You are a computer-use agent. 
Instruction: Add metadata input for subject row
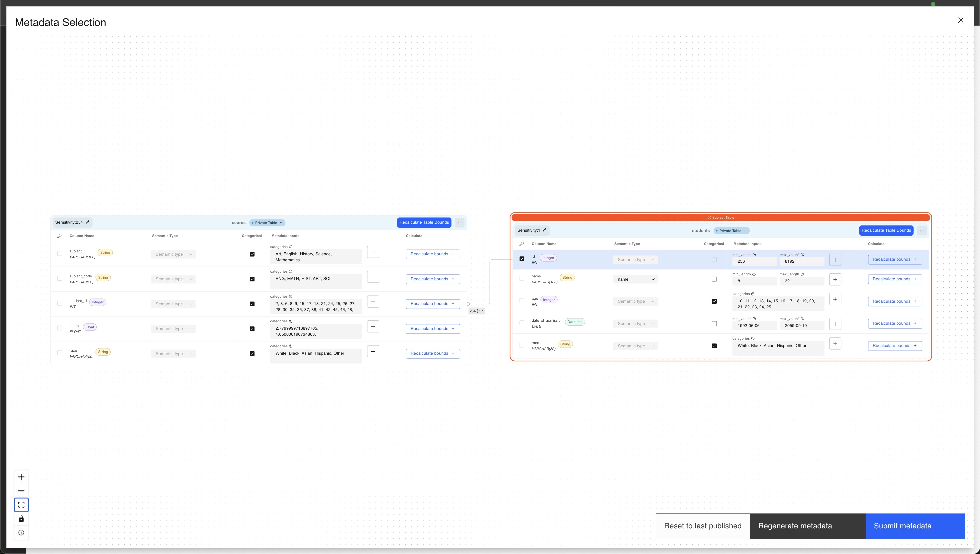373,252
